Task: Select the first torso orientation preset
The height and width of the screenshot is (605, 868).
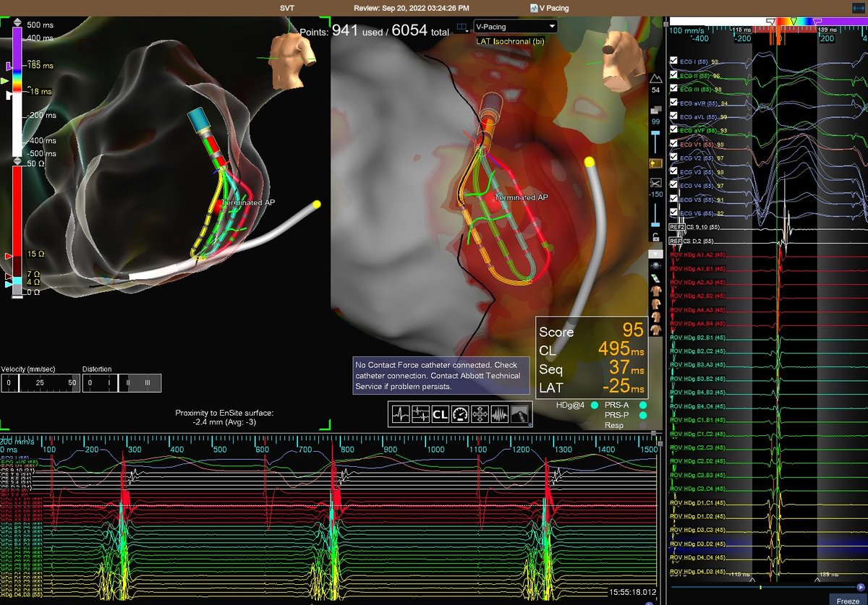Action: click(x=656, y=291)
